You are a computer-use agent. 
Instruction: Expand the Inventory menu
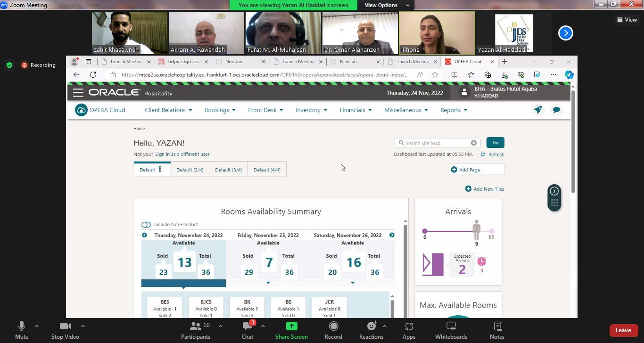coord(311,110)
